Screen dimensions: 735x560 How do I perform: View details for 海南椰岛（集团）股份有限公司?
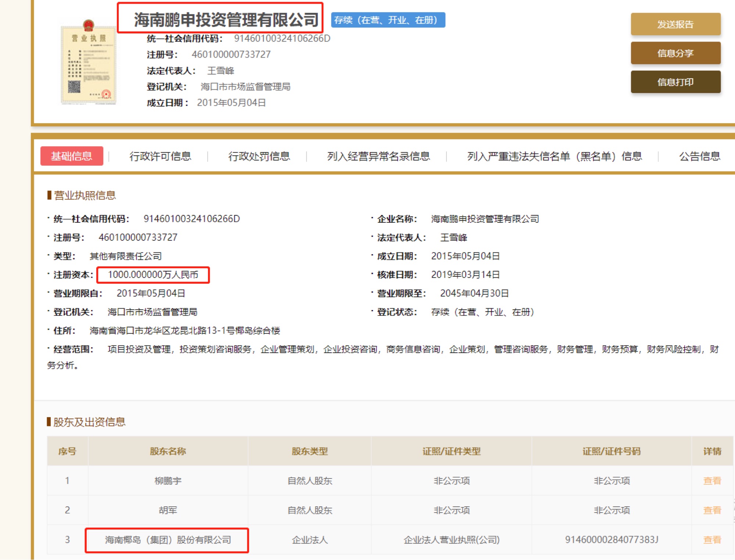[712, 540]
